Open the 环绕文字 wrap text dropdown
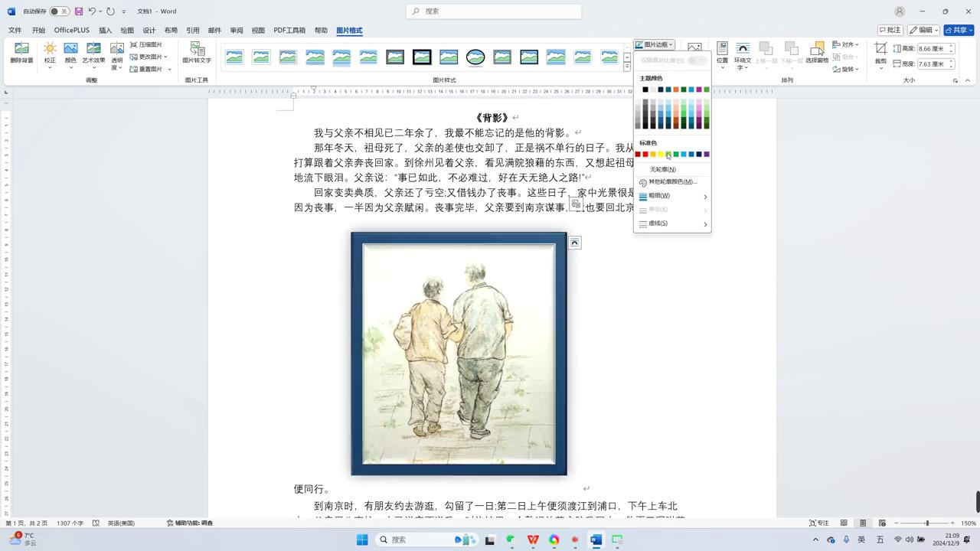 point(742,54)
